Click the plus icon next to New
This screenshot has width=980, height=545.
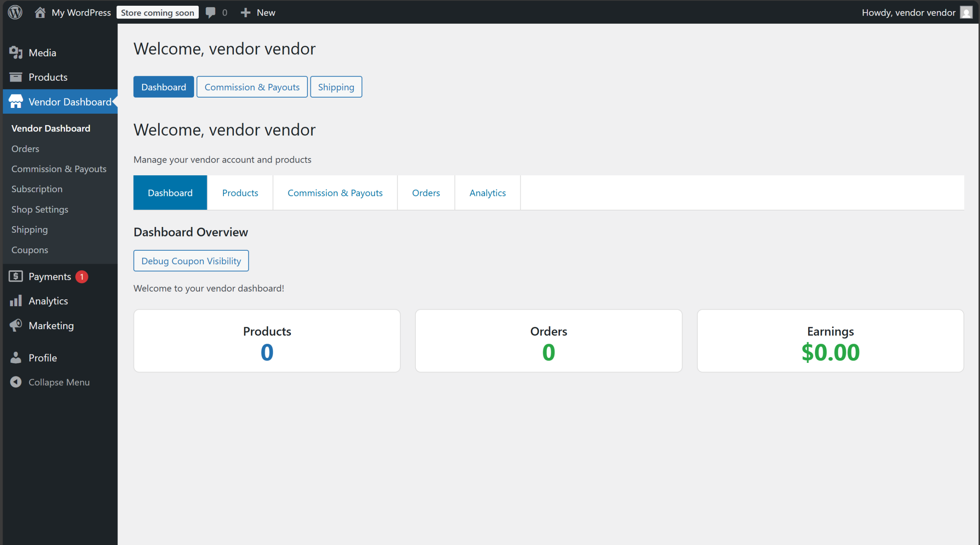tap(245, 13)
